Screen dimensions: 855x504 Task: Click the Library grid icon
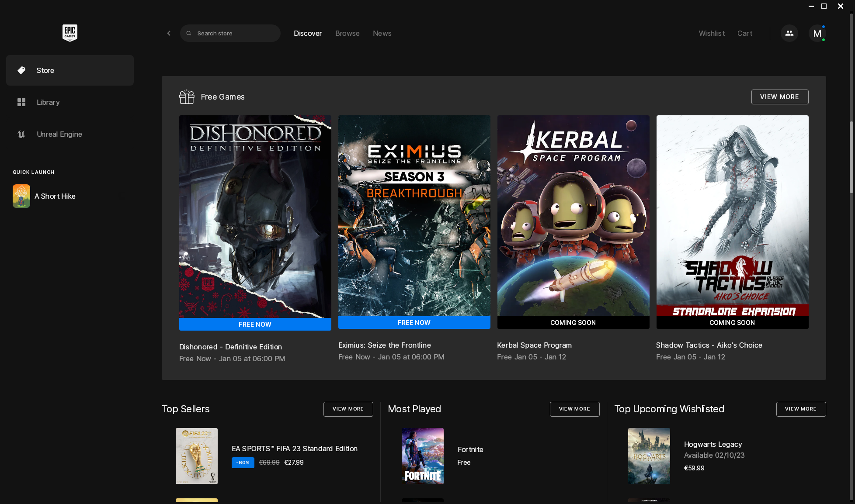21,102
